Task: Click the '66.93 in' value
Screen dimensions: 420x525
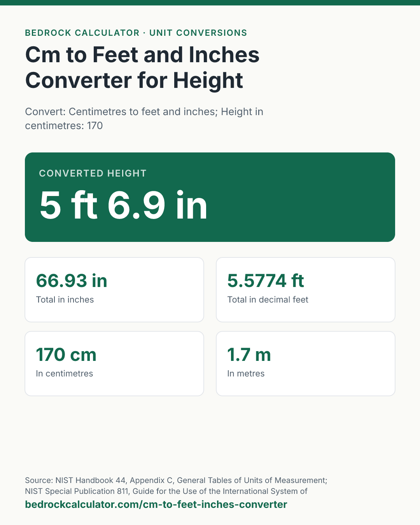Action: click(x=72, y=281)
